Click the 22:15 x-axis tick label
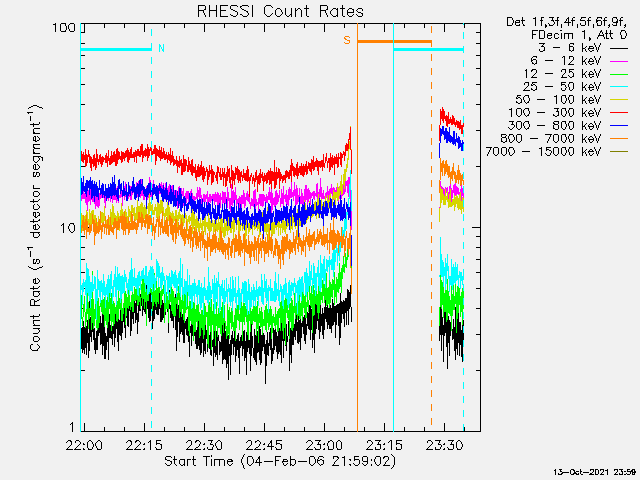 144,445
